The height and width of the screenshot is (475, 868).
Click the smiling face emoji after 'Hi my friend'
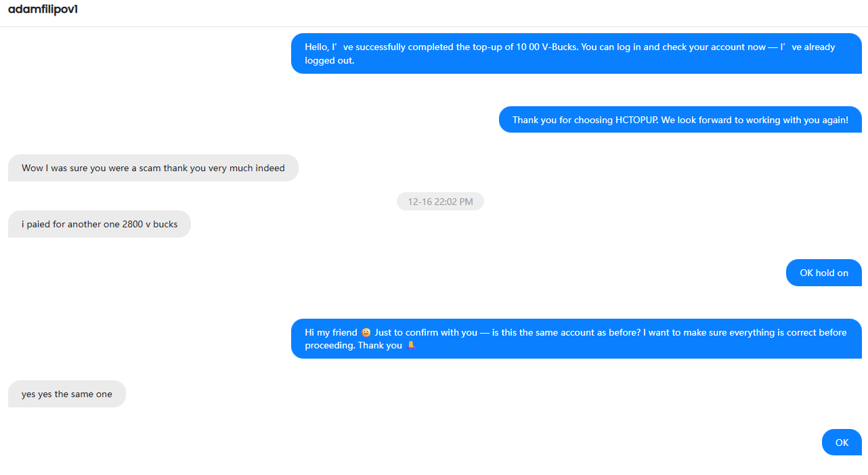point(366,332)
